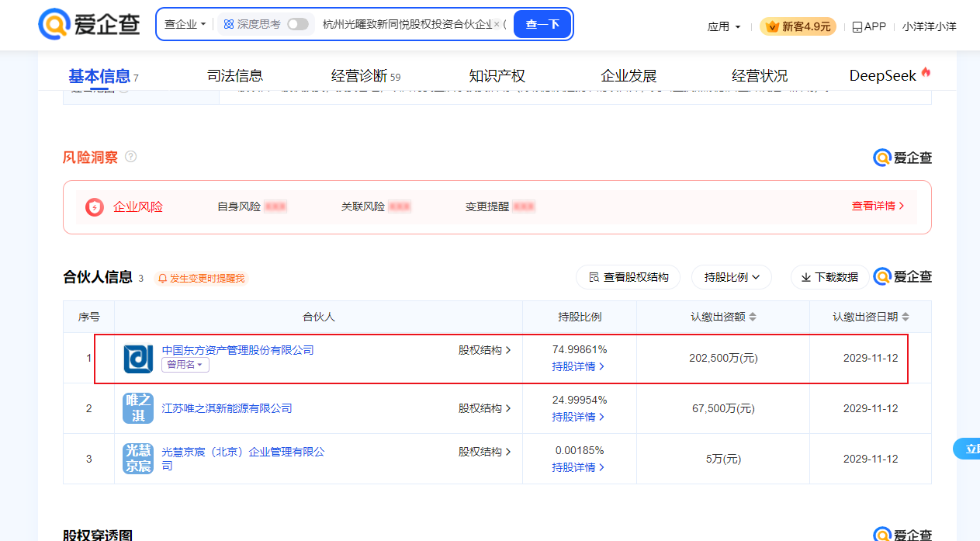
Task: Click the red 企业风险 shield icon
Action: tap(95, 207)
